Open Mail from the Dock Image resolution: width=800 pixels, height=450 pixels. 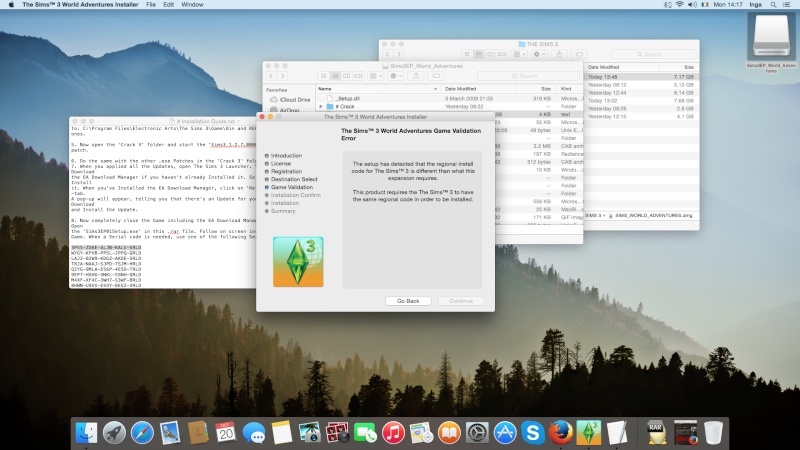coord(169,433)
